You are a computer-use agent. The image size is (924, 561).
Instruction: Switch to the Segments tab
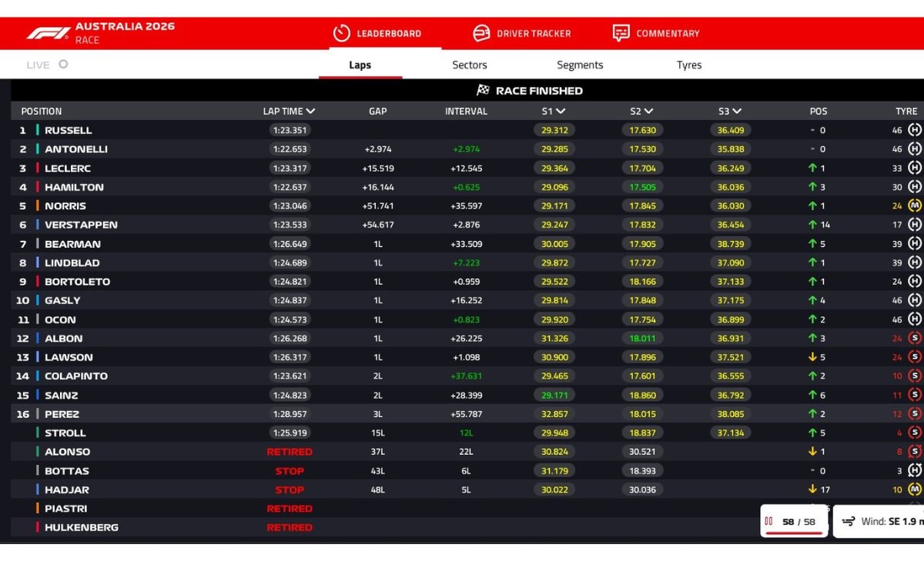click(x=580, y=65)
